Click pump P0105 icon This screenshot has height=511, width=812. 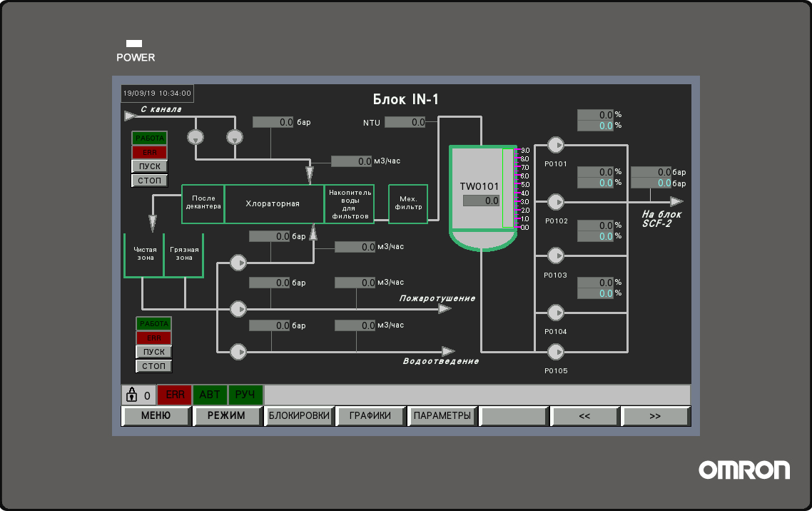pyautogui.click(x=555, y=352)
